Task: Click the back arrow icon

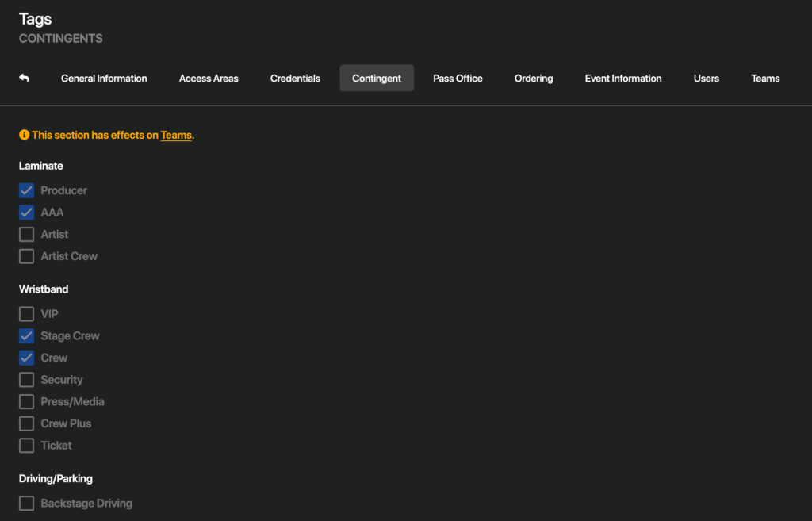Action: pyautogui.click(x=24, y=79)
